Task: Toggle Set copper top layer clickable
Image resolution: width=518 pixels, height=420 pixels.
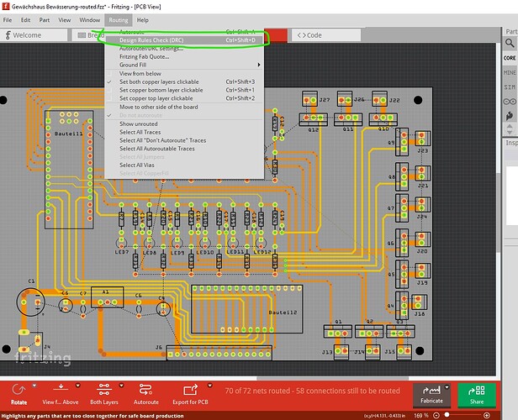Action: (x=184, y=98)
